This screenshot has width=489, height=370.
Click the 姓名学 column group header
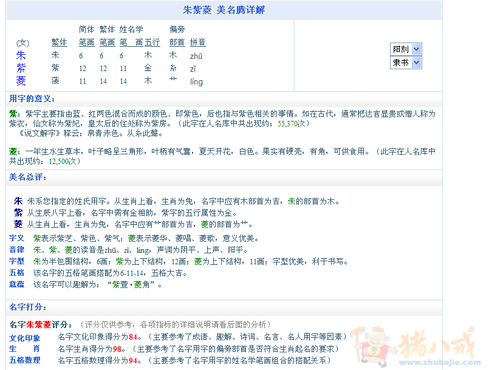click(131, 29)
